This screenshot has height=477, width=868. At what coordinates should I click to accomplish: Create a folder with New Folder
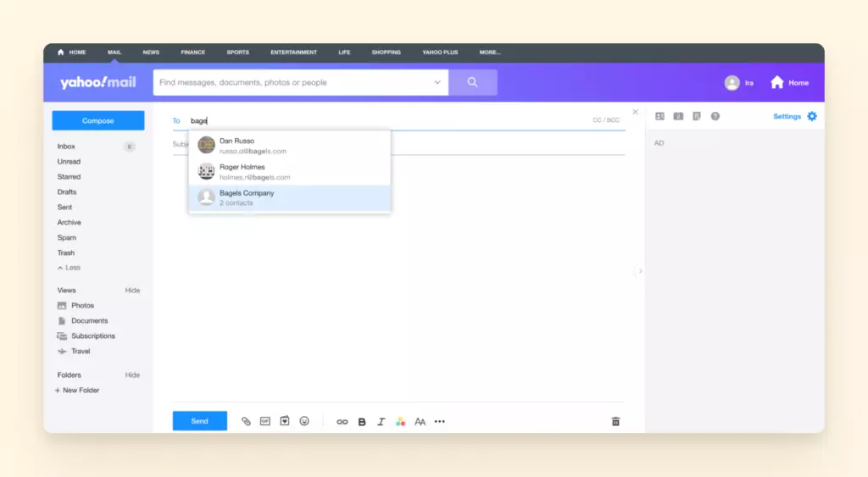(x=77, y=390)
